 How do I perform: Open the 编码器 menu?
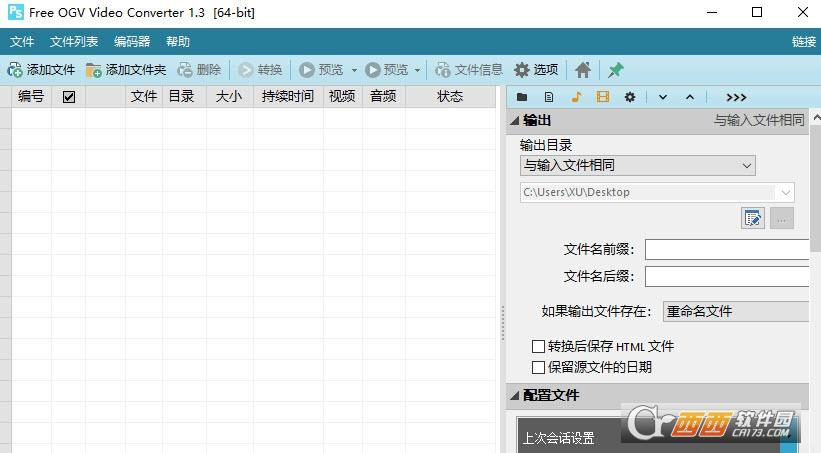tap(132, 42)
